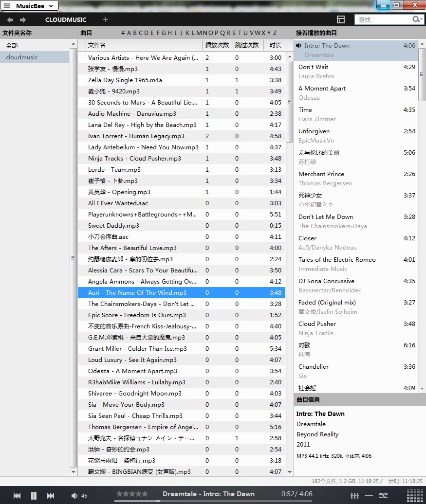Pause the current song

pyautogui.click(x=34, y=495)
